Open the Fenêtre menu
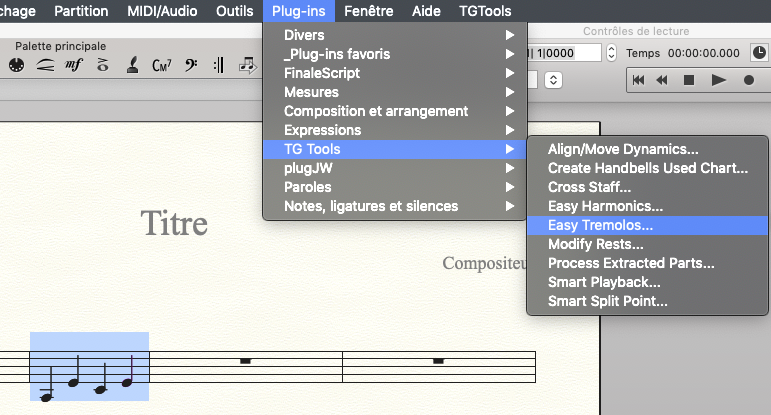 coord(369,11)
